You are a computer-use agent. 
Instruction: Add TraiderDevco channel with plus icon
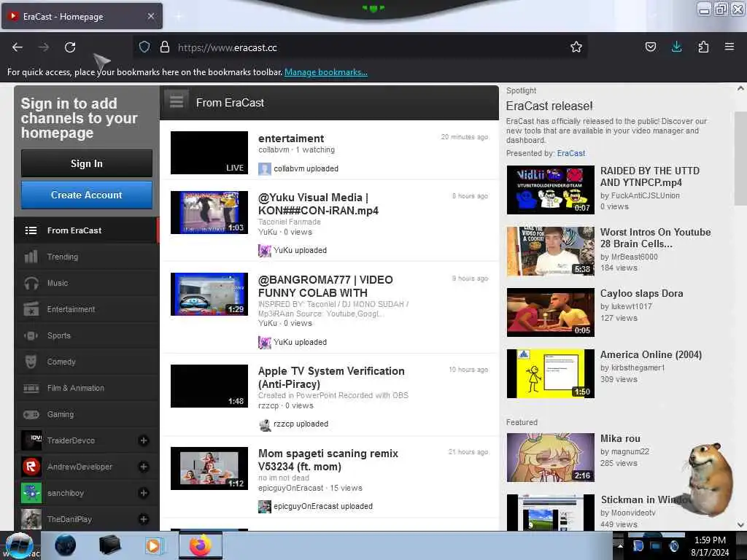144,440
